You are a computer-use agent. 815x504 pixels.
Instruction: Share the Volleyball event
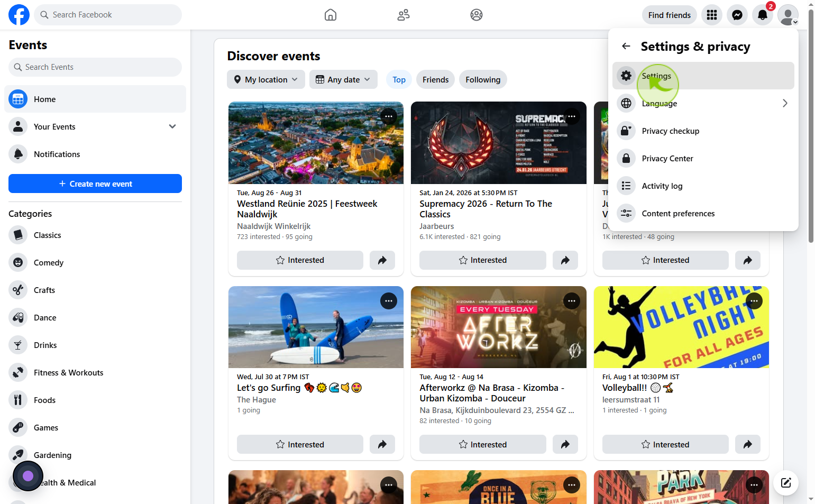(x=748, y=444)
